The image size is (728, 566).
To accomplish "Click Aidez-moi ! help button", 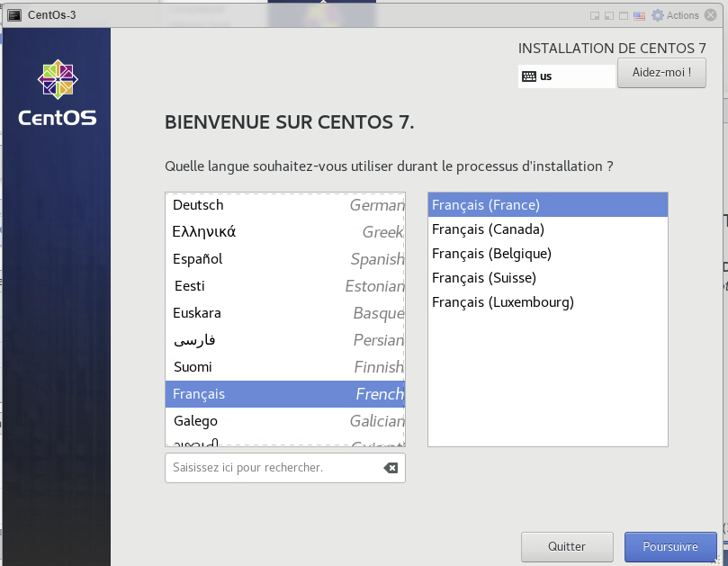I will tap(661, 73).
